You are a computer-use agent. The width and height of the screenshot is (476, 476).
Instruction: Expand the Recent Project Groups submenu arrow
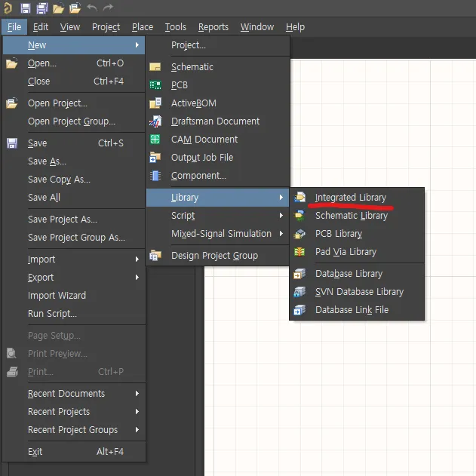point(137,430)
